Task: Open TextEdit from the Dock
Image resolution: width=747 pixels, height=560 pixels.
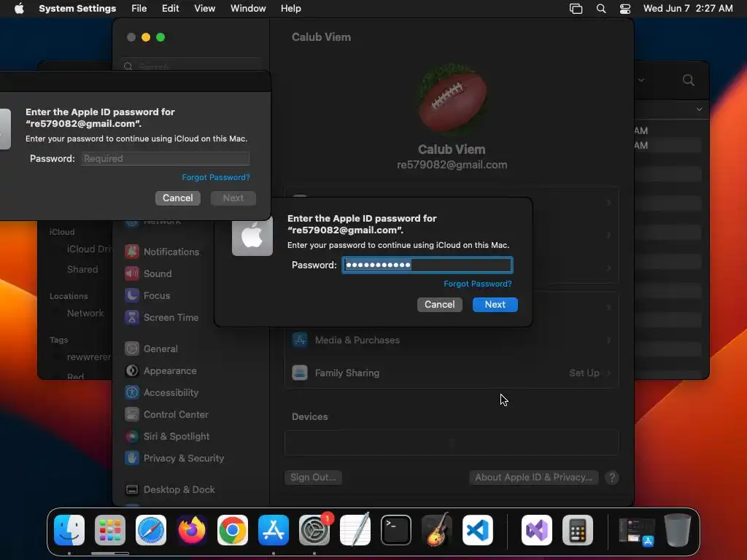Action: tap(355, 530)
